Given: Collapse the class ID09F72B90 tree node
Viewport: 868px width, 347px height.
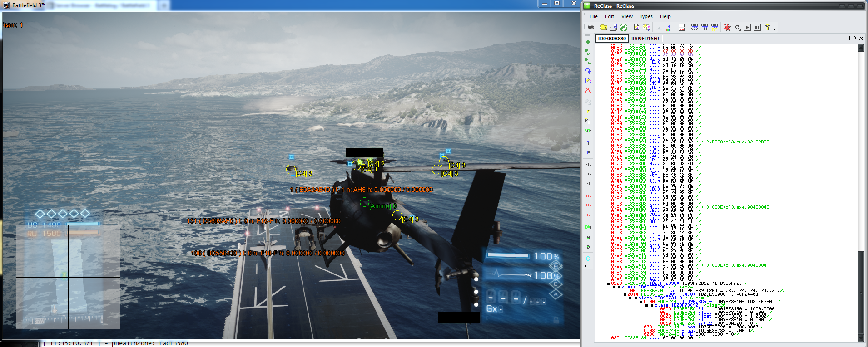Looking at the screenshot, I should 614,287.
